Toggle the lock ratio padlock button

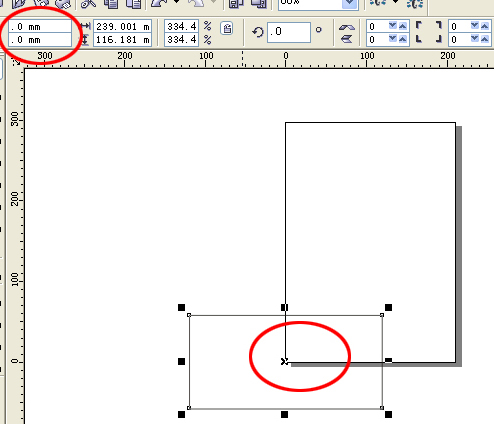coord(227,29)
